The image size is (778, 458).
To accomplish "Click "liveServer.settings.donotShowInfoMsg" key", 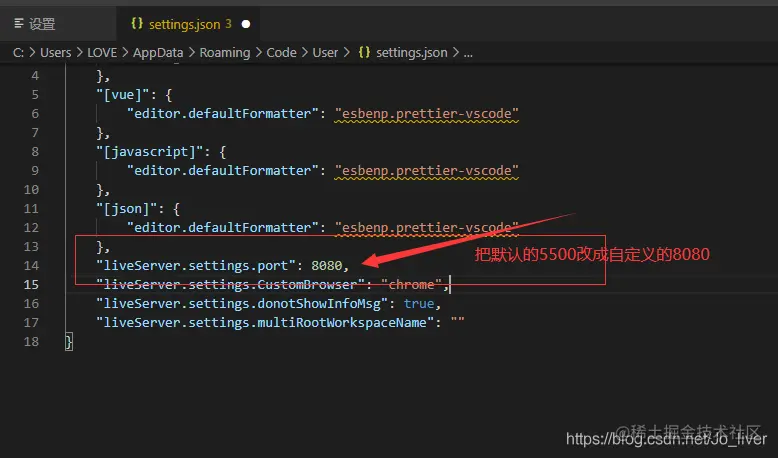I will tap(242, 304).
